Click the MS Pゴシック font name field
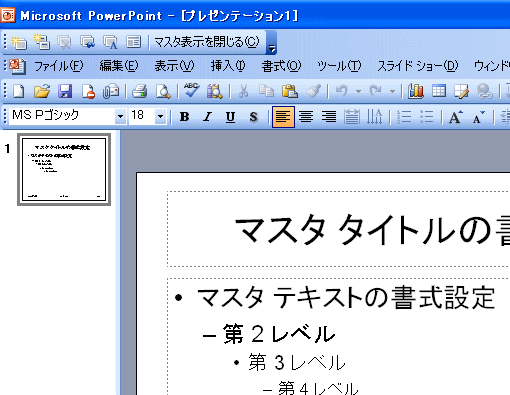510x395 pixels. 62,116
